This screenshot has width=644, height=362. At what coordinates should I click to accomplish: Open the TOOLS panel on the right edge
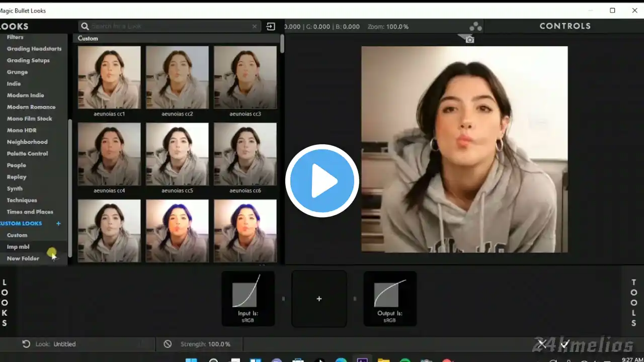[x=633, y=302]
